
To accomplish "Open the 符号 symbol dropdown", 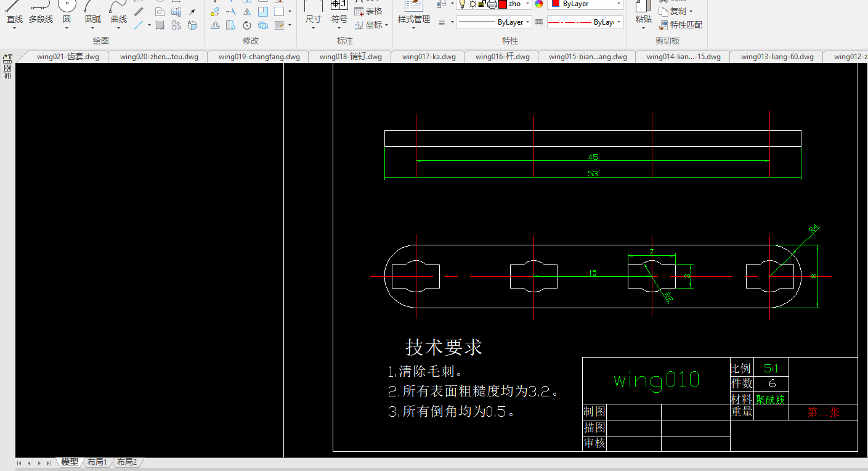I will [x=339, y=28].
